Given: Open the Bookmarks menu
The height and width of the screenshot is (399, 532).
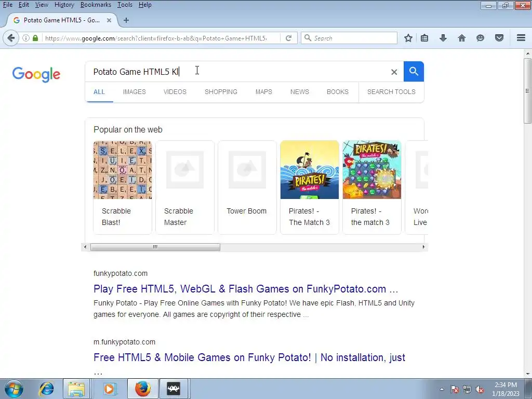Looking at the screenshot, I should (96, 5).
